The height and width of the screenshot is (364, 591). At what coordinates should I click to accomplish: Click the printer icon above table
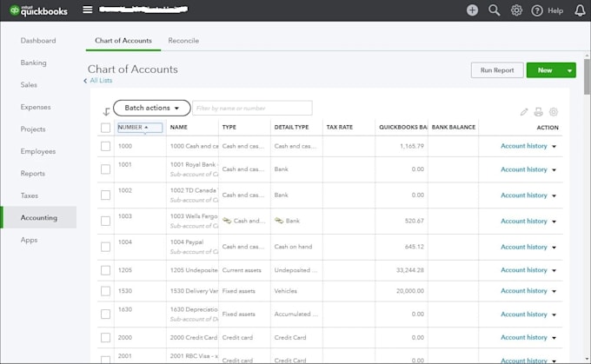[x=539, y=112]
